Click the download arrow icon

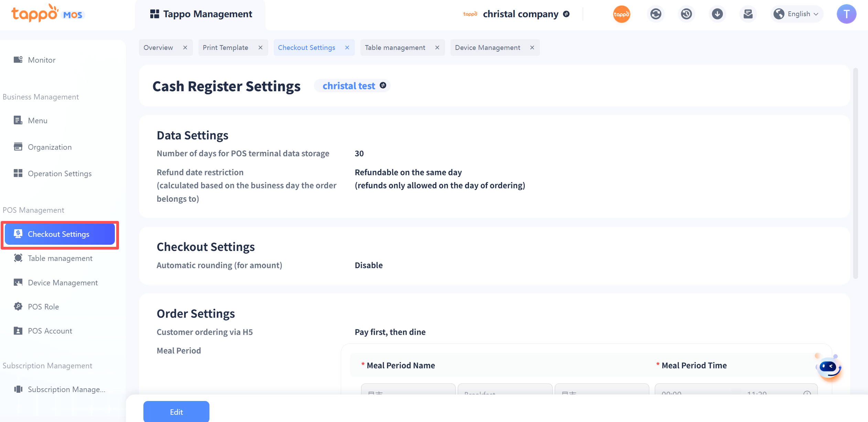click(x=717, y=14)
